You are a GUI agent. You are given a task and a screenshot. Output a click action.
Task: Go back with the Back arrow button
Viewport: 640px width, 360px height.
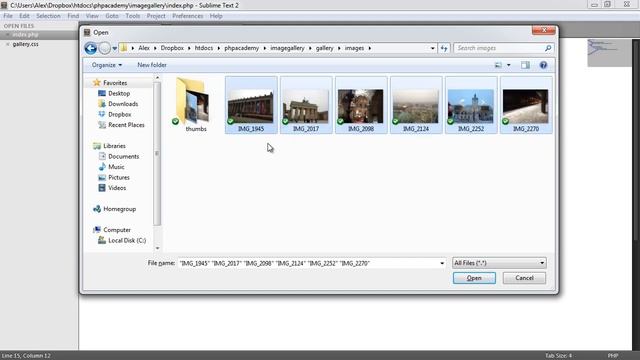[x=91, y=48]
